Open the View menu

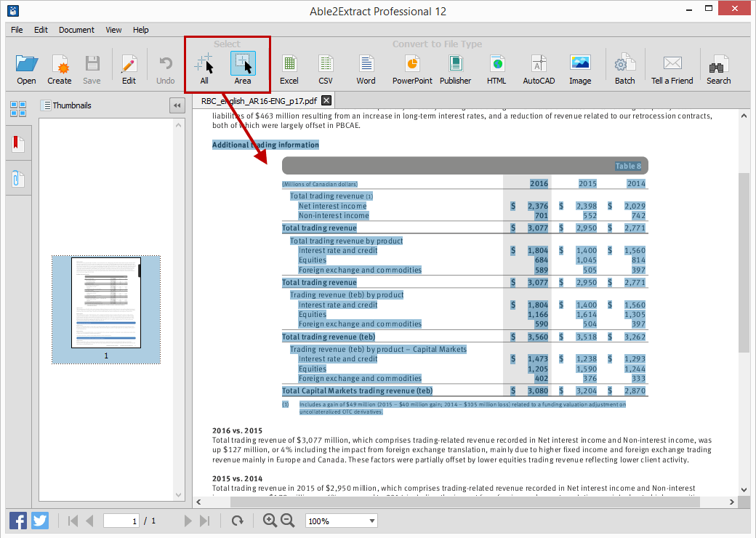114,30
